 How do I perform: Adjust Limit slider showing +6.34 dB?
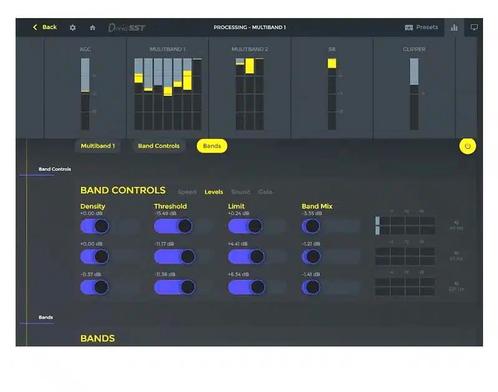coord(257,287)
